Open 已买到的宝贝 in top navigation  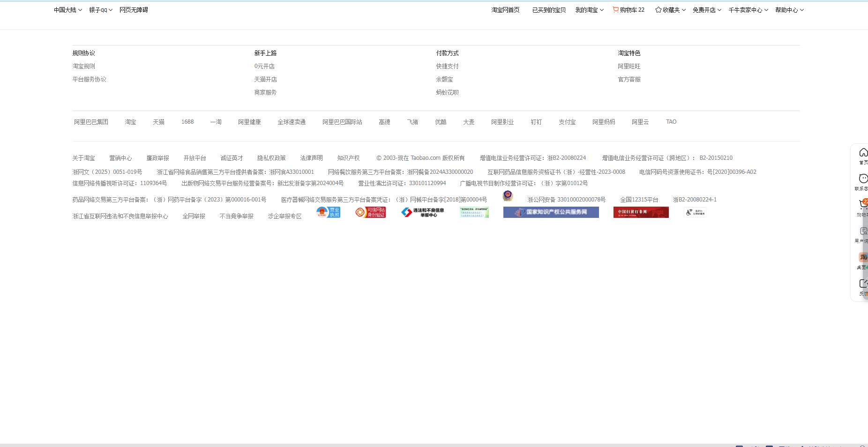pos(549,10)
